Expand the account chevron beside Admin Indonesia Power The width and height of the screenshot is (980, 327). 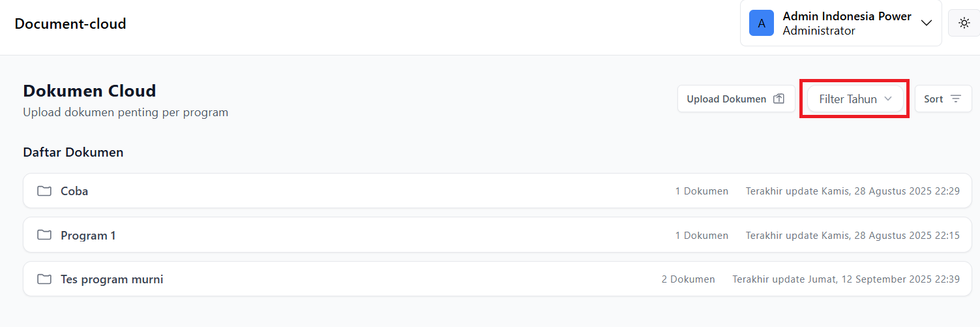(927, 23)
